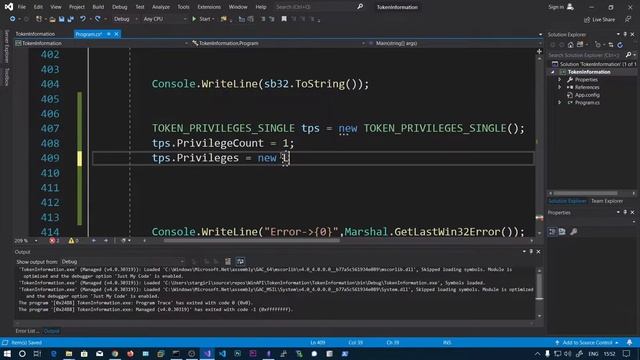Click the Save All icon

[x=71, y=19]
